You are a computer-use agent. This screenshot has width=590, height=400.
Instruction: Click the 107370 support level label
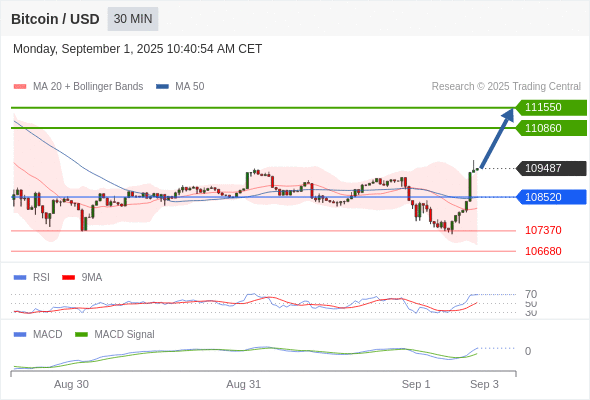[543, 230]
